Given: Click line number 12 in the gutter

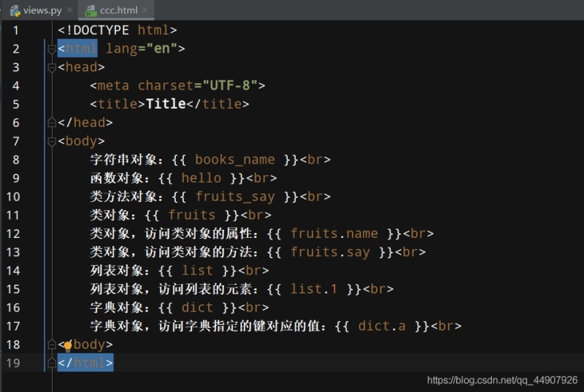Looking at the screenshot, I should point(13,234).
